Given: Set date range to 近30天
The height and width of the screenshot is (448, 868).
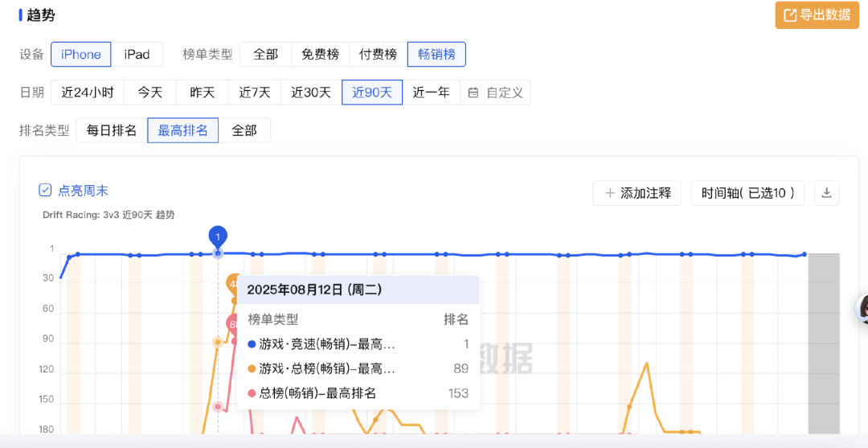Looking at the screenshot, I should (x=311, y=92).
